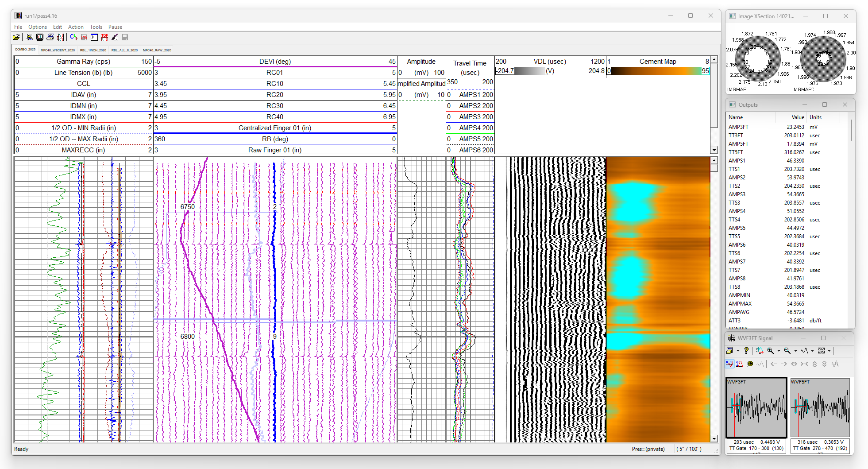Click the yellow question mark help icon
Screen dimensions: 868x469
pyautogui.click(x=746, y=351)
